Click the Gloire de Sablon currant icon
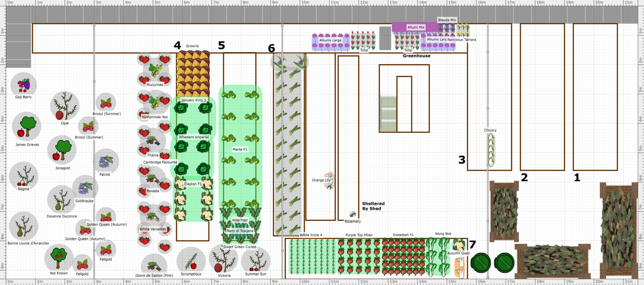 pyautogui.click(x=154, y=266)
